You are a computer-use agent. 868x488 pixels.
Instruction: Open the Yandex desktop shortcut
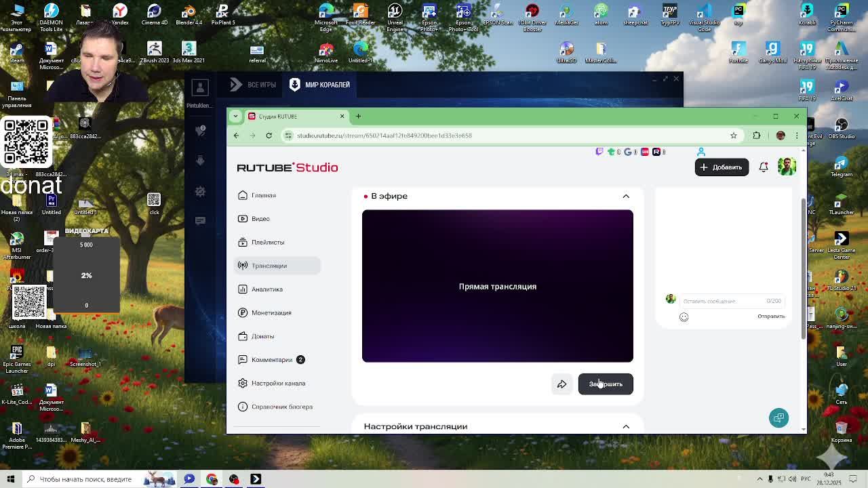[120, 15]
